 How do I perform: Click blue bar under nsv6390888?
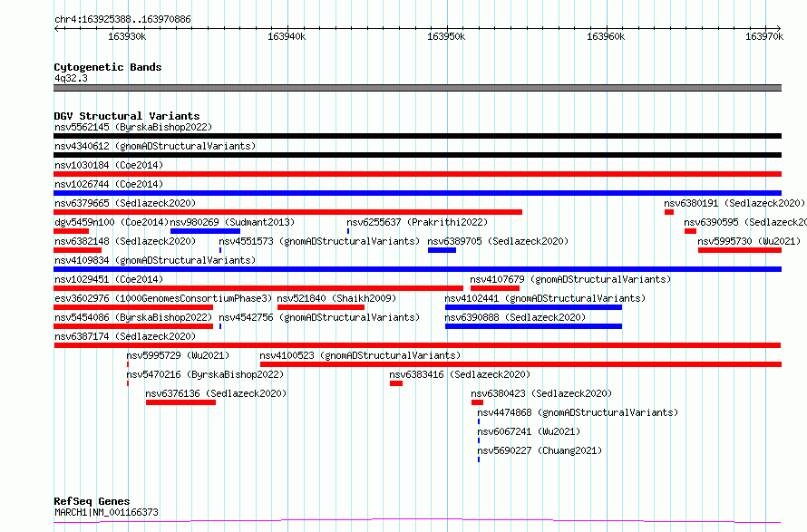[x=533, y=326]
